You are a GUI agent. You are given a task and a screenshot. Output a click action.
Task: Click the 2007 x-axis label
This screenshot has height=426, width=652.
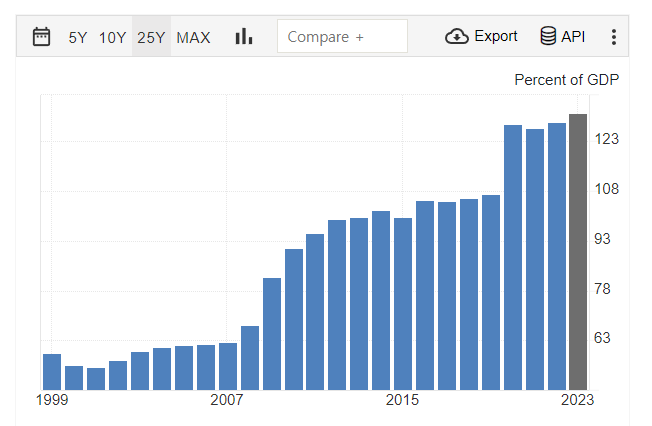(x=227, y=400)
